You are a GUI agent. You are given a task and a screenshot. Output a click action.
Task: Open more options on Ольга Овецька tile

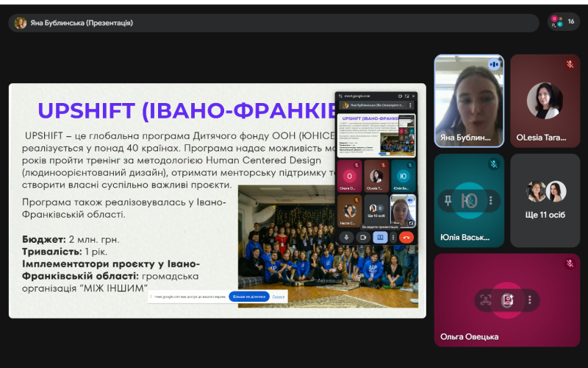point(529,300)
